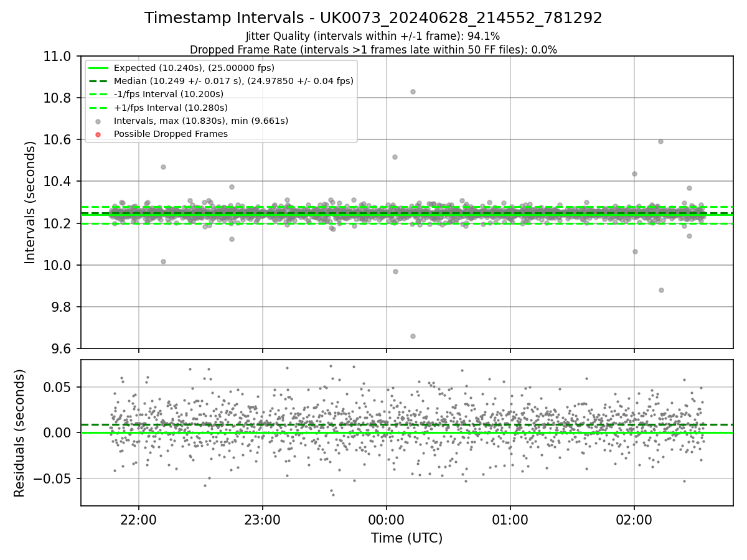Click the outlier point at 10.44 seconds at 02:00
This screenshot has height=560, width=747.
(x=634, y=174)
